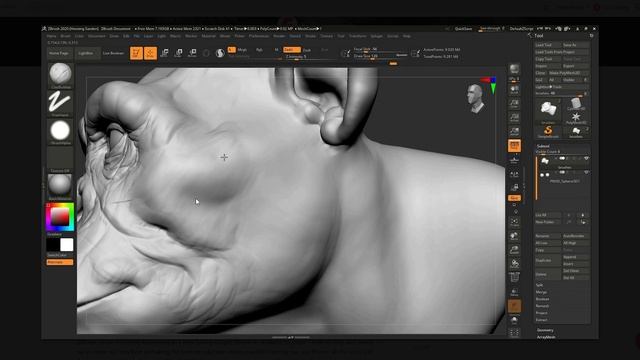The width and height of the screenshot is (640, 360).
Task: Toggle the Floor grid button
Action: (x=514, y=159)
